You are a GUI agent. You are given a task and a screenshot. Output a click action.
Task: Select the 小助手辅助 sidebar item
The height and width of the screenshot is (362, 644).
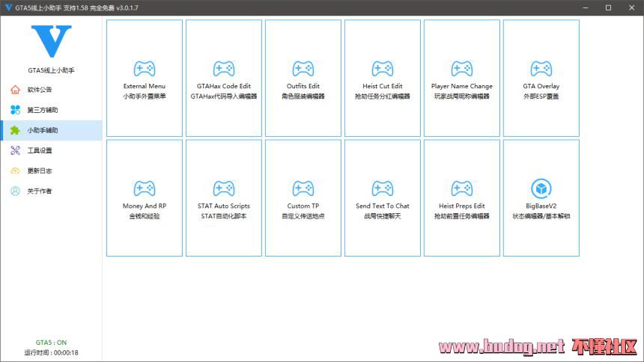52,130
